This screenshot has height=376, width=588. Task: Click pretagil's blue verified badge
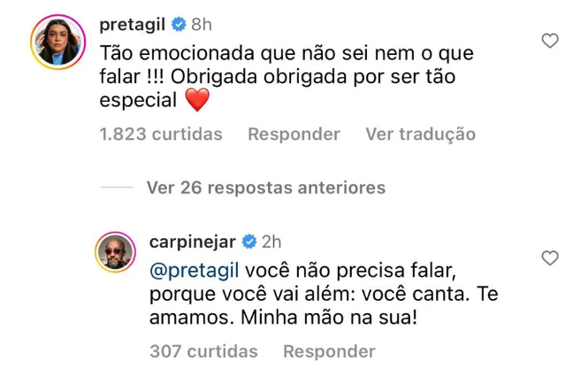(x=179, y=25)
